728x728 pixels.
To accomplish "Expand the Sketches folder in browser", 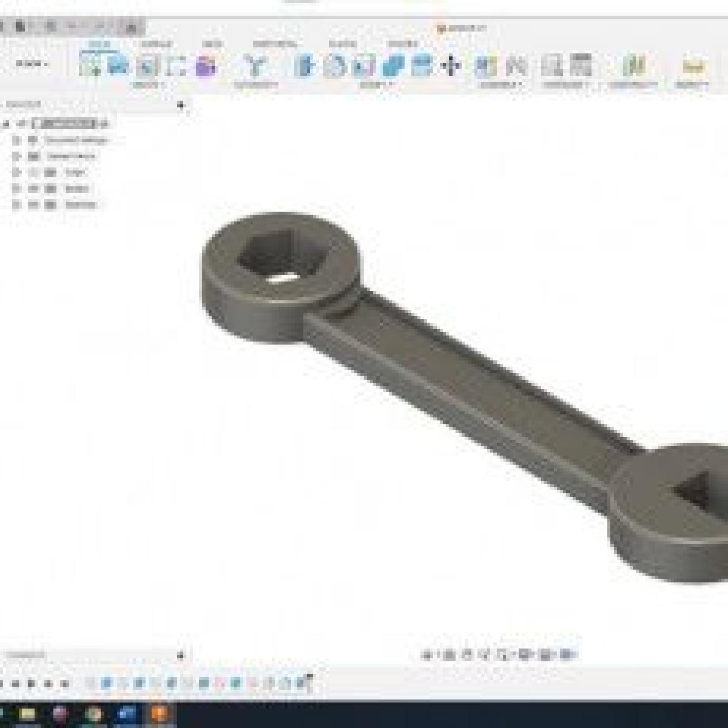I will pos(17,204).
